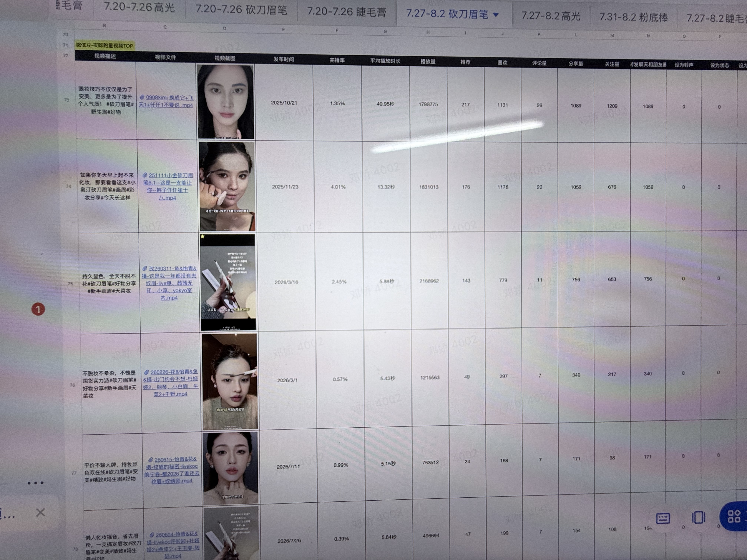The image size is (747, 560).
Task: Select column header H
Action: pos(428,32)
